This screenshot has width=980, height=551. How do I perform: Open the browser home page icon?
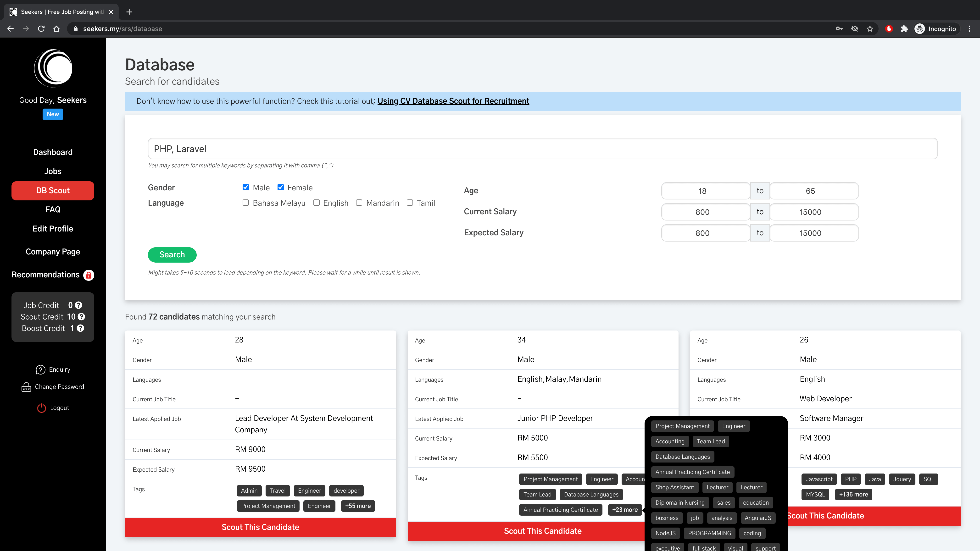pyautogui.click(x=56, y=29)
